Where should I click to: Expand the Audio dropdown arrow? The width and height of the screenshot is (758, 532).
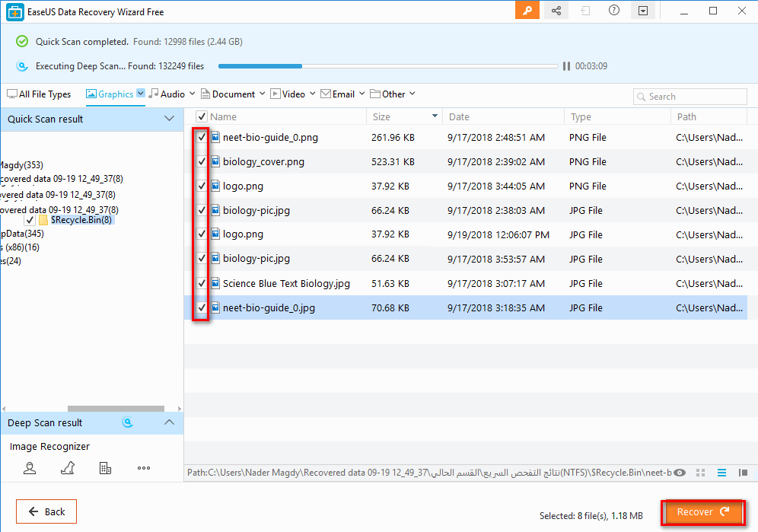point(192,94)
